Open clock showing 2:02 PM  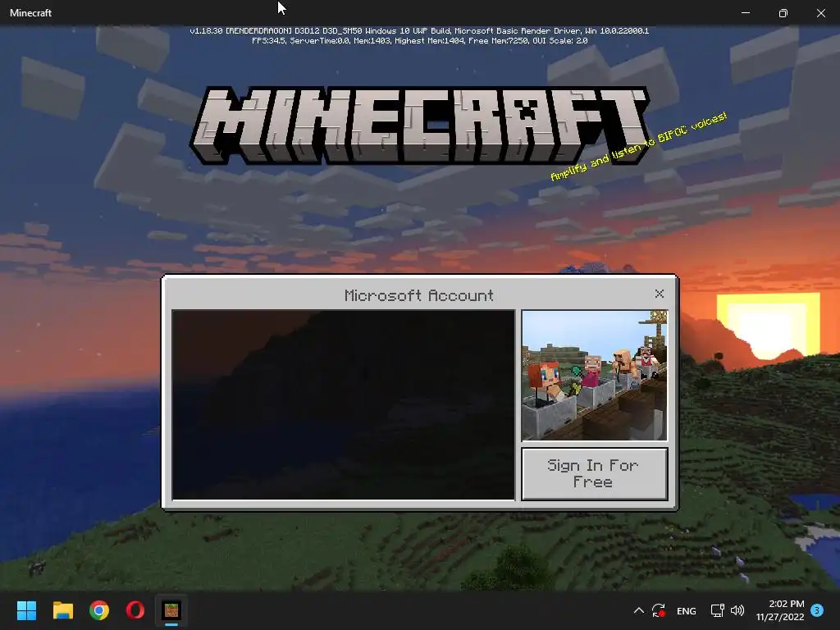[780, 610]
